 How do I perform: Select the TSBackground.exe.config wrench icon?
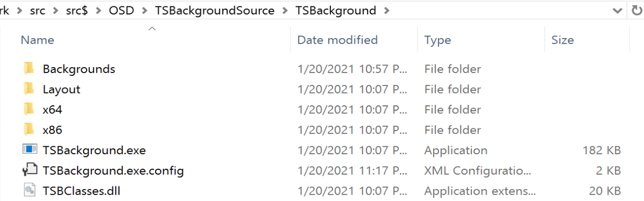coord(29,170)
